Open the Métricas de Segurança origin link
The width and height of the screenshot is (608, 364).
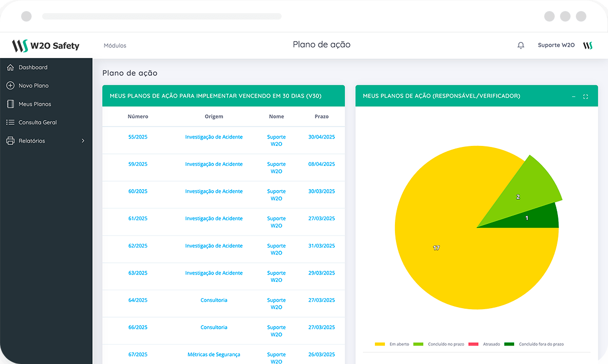point(214,355)
